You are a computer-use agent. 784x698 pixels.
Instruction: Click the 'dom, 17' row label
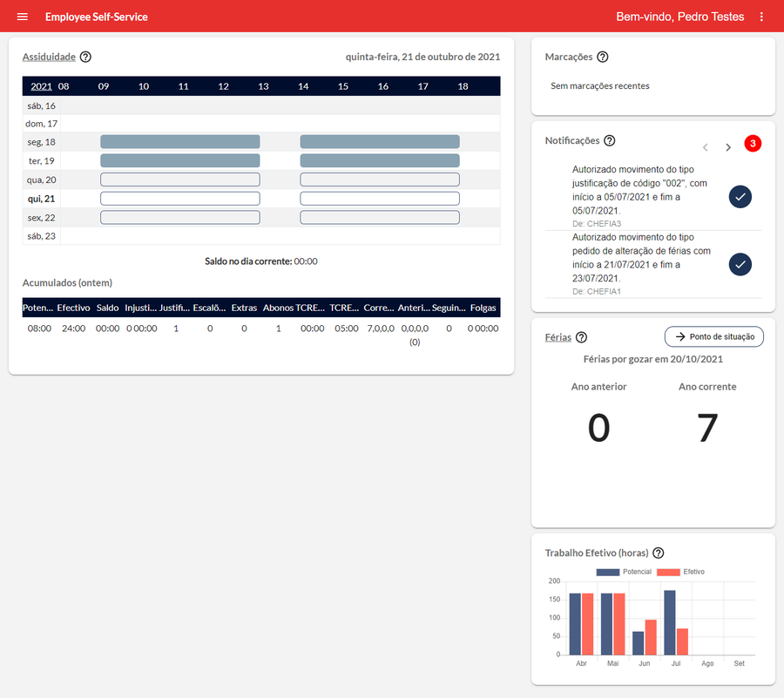(42, 124)
